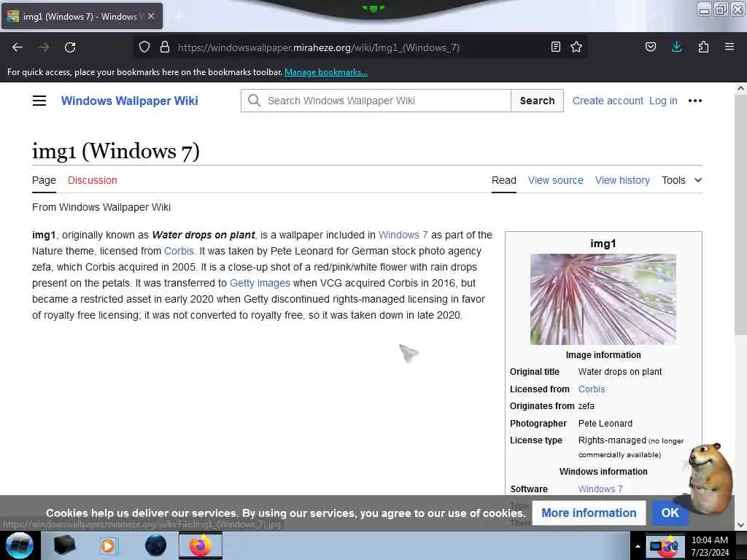Image resolution: width=747 pixels, height=560 pixels.
Task: Click the page scrollbar up arrow
Action: pyautogui.click(x=740, y=88)
